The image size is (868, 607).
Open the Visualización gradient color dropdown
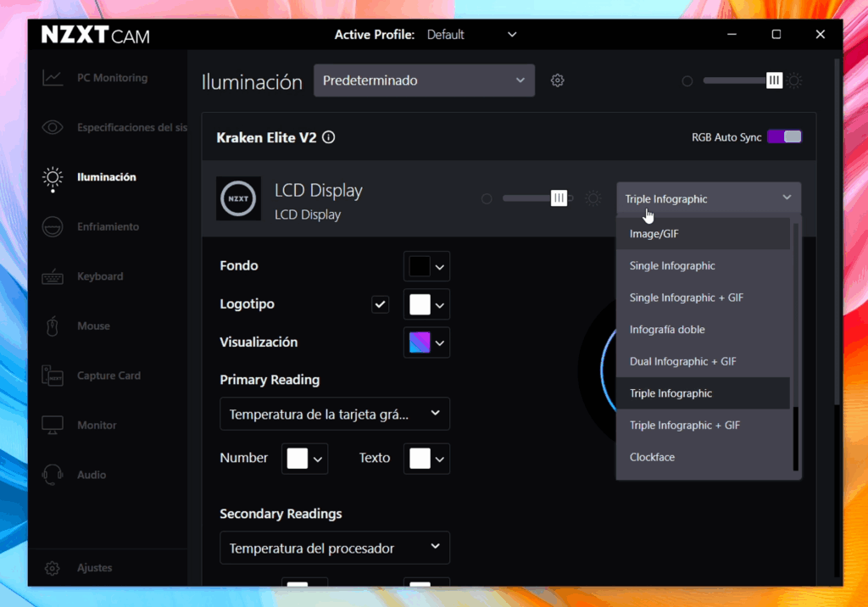pos(426,342)
